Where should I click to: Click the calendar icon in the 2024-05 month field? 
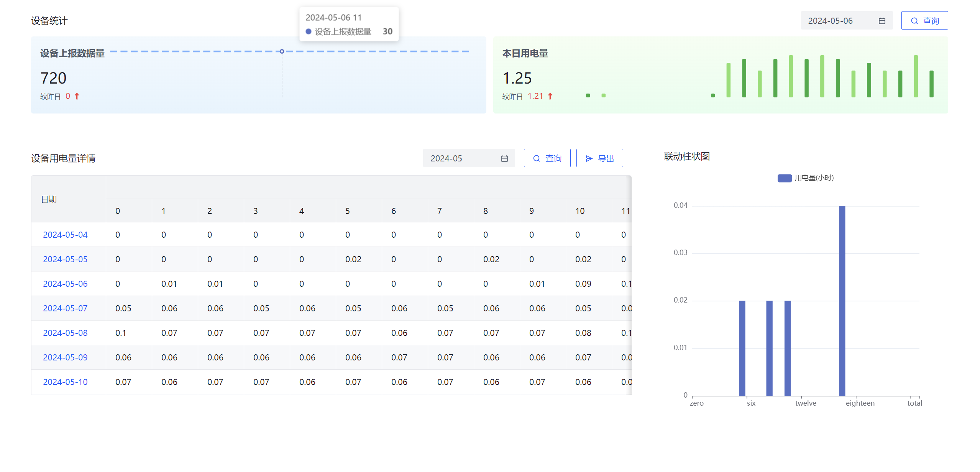pyautogui.click(x=504, y=158)
